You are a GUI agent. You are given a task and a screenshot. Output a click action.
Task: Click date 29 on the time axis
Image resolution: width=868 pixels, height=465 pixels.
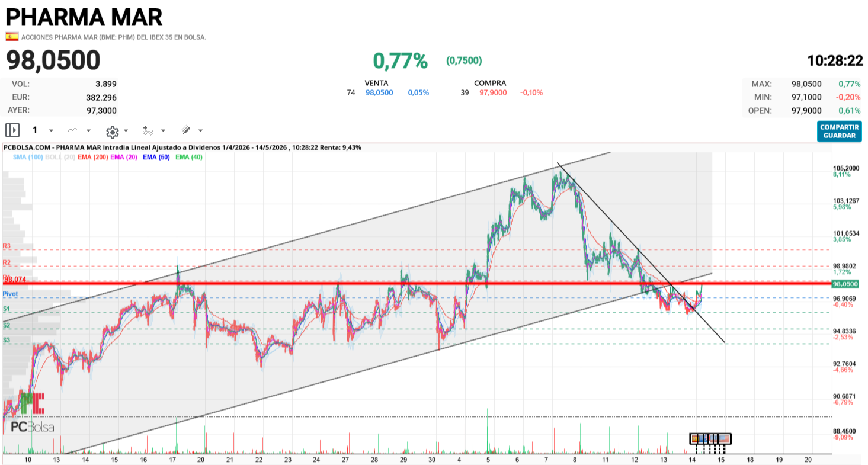coord(403,460)
